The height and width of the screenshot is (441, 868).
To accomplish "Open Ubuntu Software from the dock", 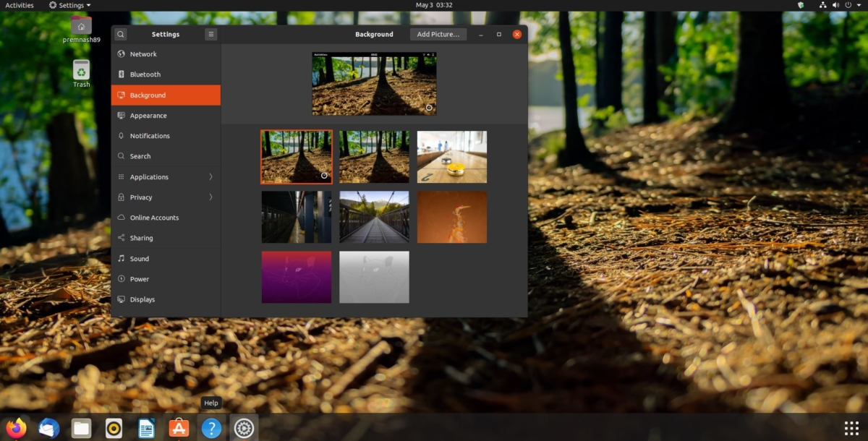I will pyautogui.click(x=178, y=427).
